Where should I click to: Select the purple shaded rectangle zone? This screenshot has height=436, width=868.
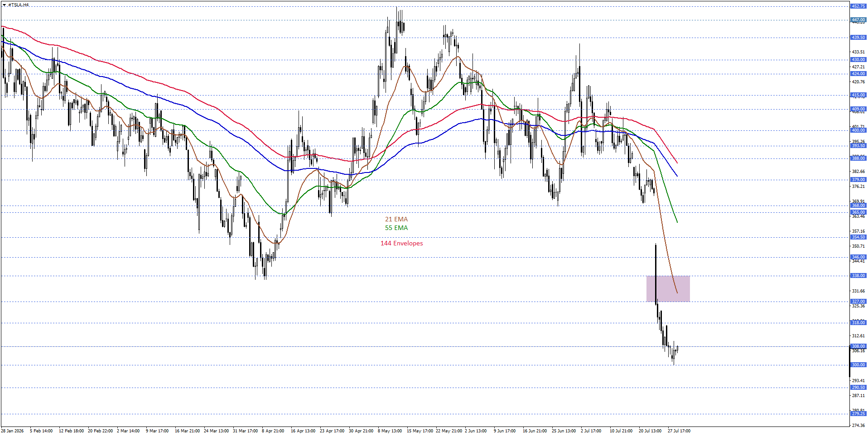668,288
